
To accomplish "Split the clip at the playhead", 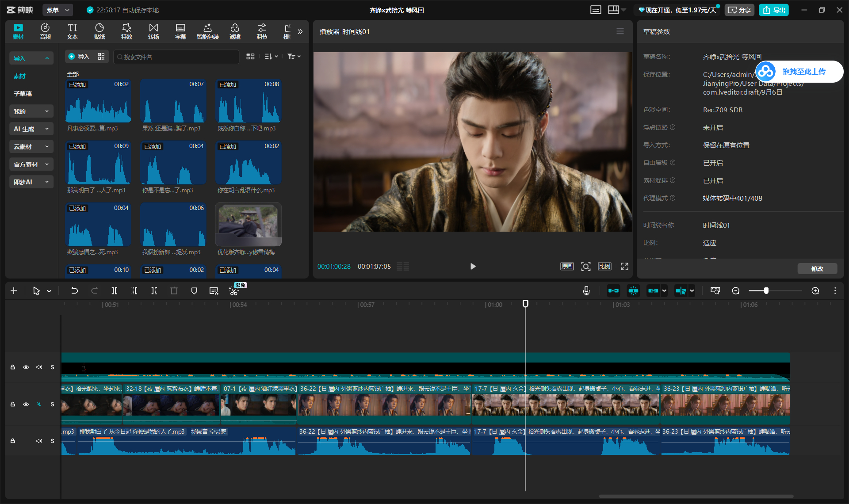I will pos(115,291).
